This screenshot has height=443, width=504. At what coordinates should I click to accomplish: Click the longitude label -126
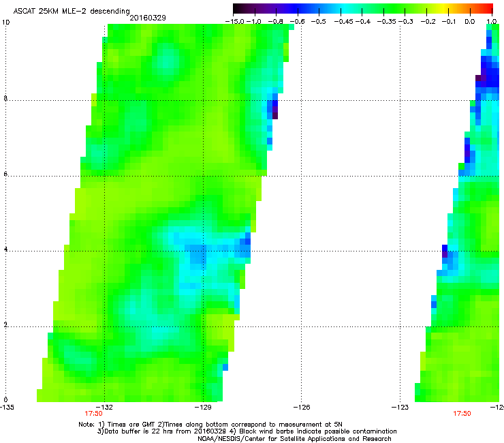tap(302, 408)
